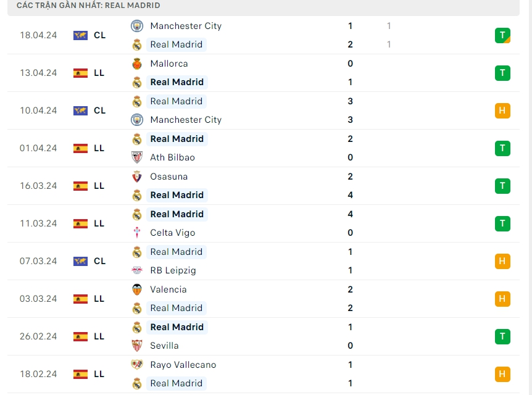This screenshot has width=532, height=395.
Task: Click the Sevilla club crest
Action: [x=136, y=346]
